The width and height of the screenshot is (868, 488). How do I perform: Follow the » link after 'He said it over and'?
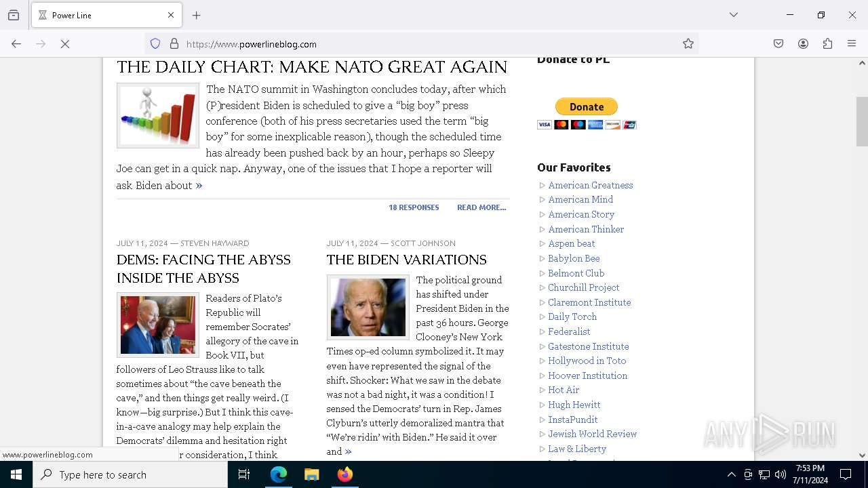[348, 451]
